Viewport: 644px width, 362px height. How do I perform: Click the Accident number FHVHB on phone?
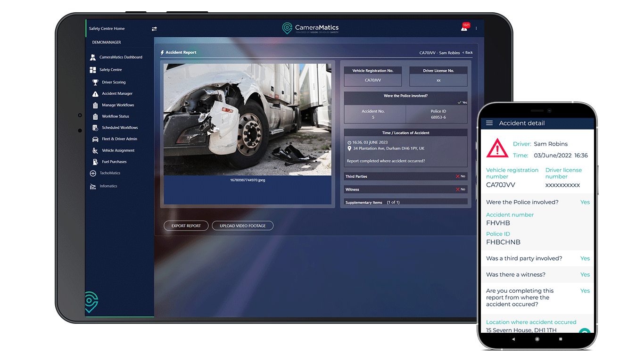(498, 223)
